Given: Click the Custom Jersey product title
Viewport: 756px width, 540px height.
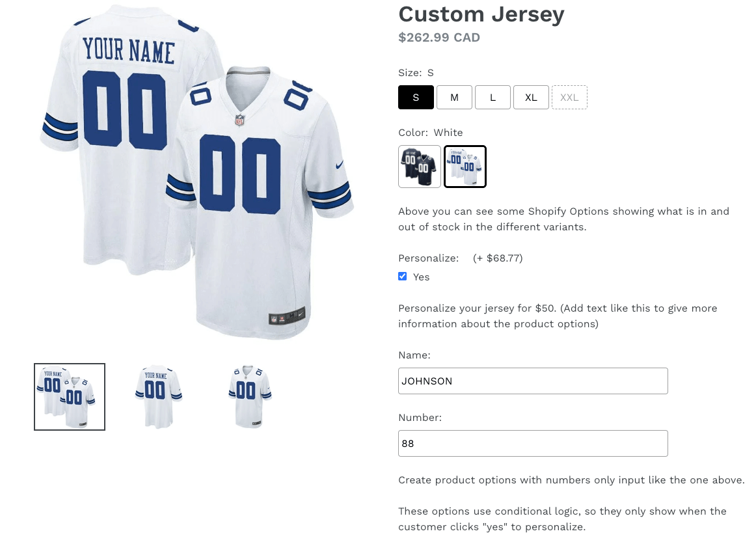Looking at the screenshot, I should tap(481, 14).
